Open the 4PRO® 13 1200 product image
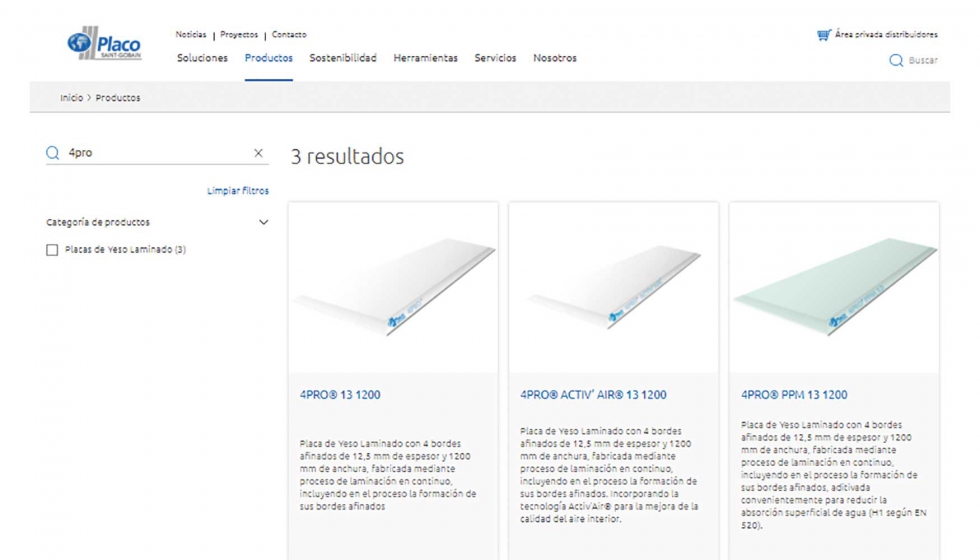 click(393, 287)
